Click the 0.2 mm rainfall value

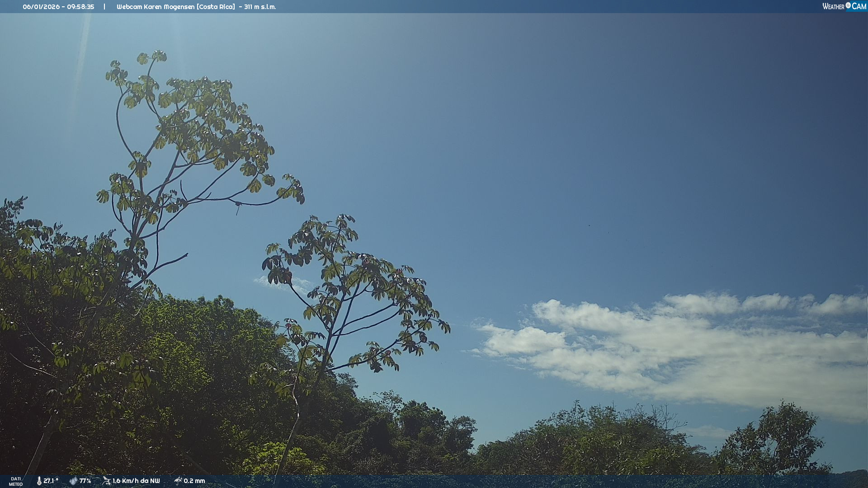point(194,481)
